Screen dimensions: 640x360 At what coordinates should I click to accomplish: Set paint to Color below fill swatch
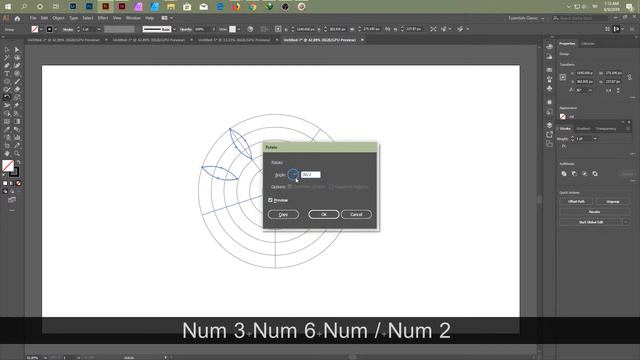(x=5, y=184)
